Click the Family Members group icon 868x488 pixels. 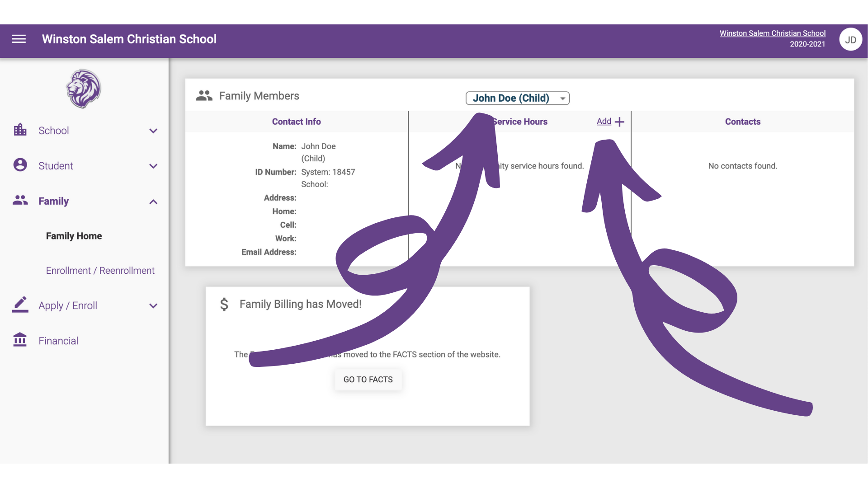[x=204, y=95]
